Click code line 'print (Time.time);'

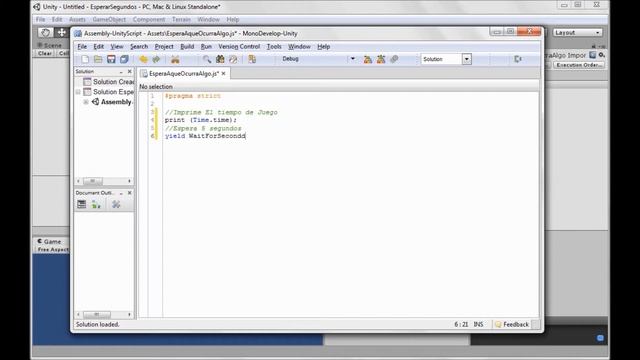pyautogui.click(x=200, y=120)
